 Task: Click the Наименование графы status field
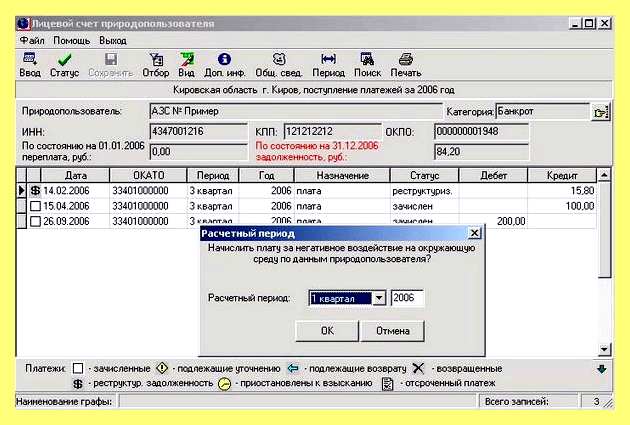pyautogui.click(x=297, y=401)
